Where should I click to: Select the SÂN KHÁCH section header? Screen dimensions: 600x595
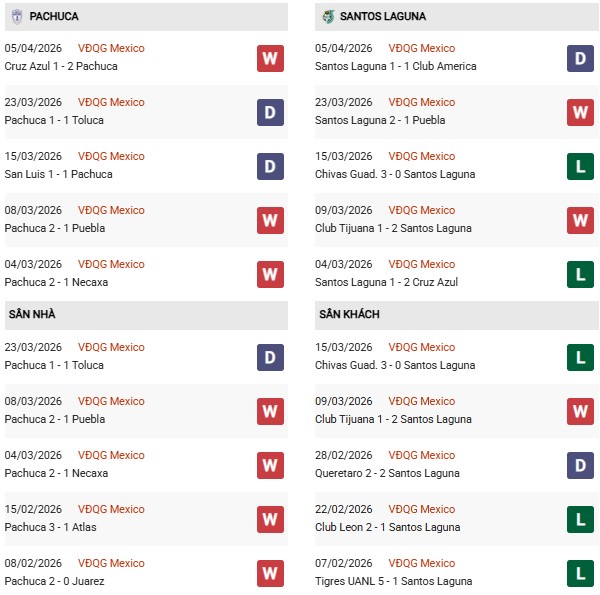(x=349, y=314)
